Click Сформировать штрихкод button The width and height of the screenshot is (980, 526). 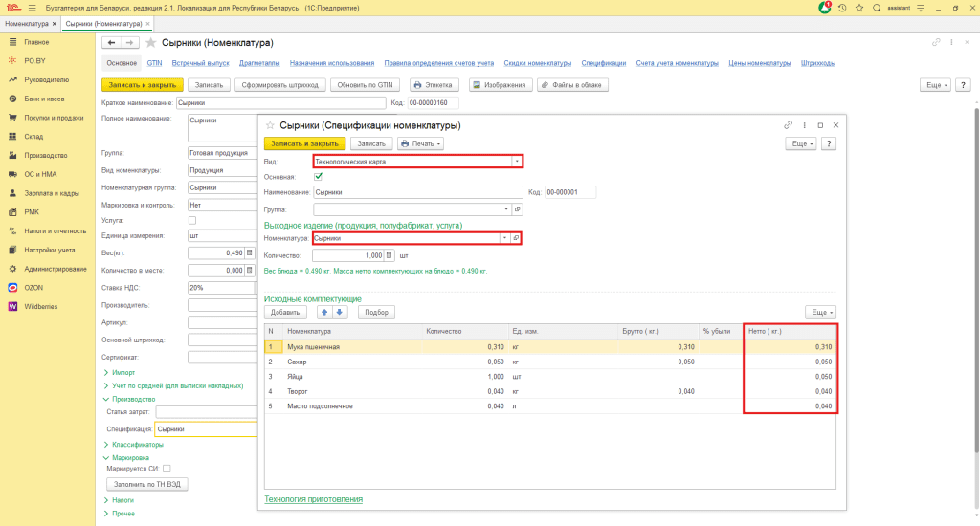[x=280, y=85]
